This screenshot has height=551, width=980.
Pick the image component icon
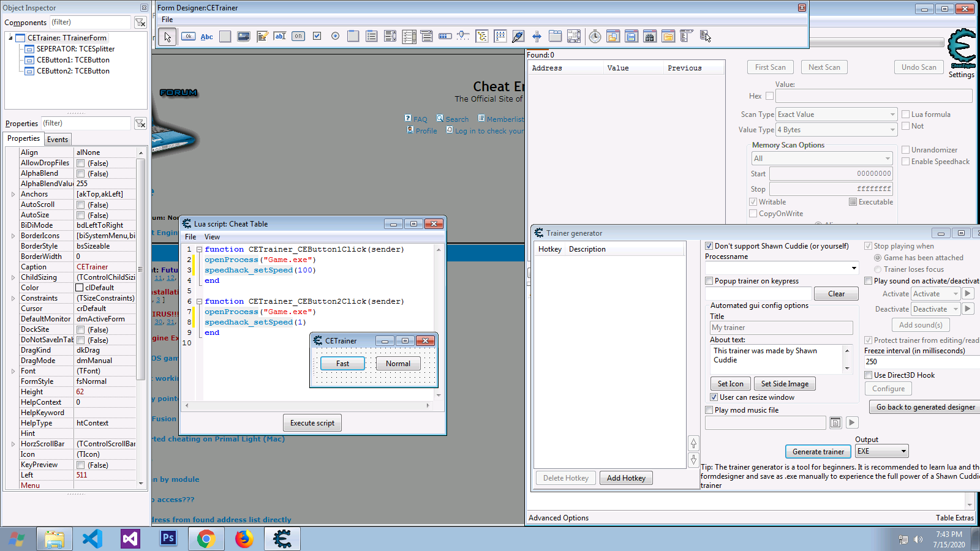point(244,37)
